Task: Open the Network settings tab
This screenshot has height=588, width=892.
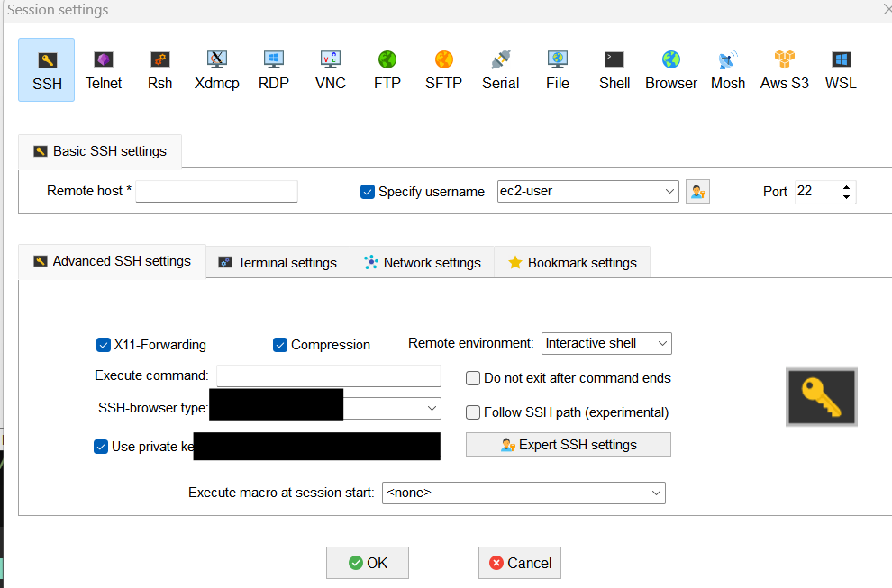Action: click(422, 263)
